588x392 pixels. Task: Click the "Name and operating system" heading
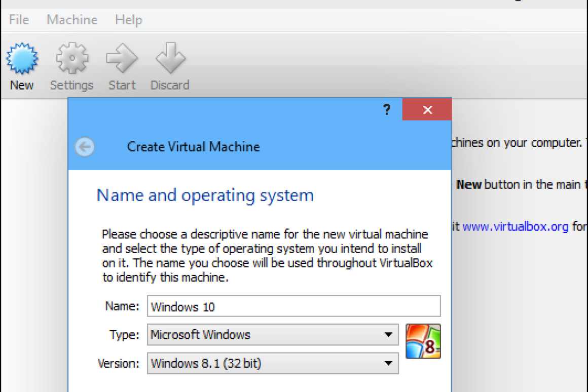(x=205, y=195)
